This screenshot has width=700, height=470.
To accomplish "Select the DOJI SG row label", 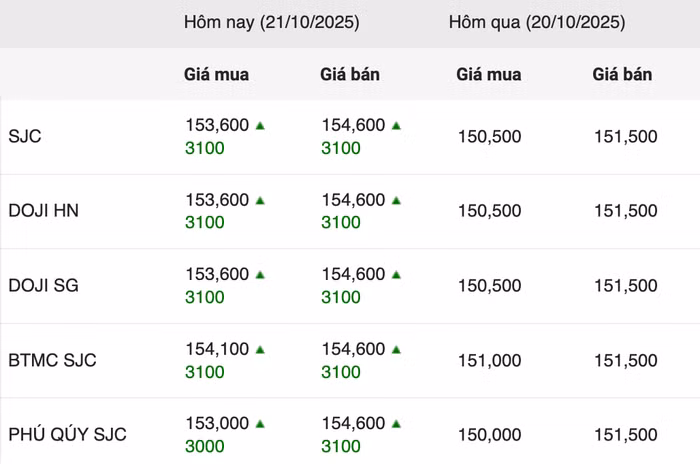I will point(43,286).
